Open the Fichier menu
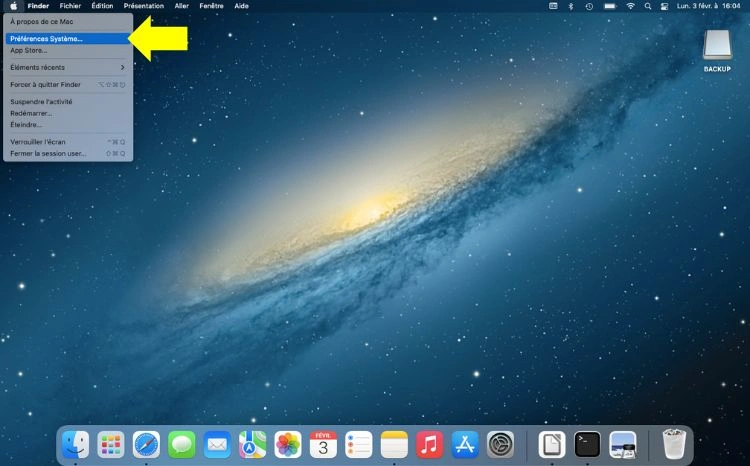This screenshot has height=466, width=750. click(x=70, y=6)
